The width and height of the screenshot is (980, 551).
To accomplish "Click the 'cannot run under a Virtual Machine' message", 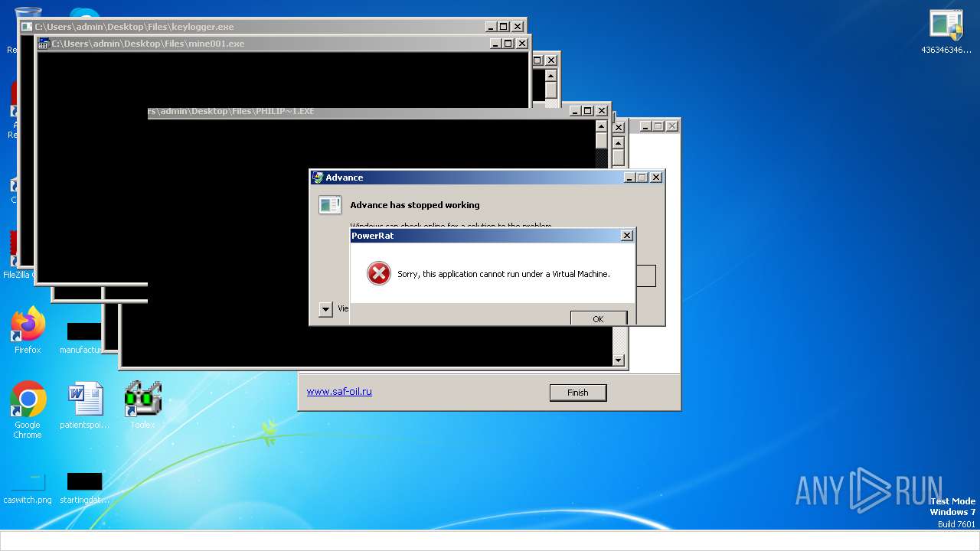I will [x=504, y=274].
